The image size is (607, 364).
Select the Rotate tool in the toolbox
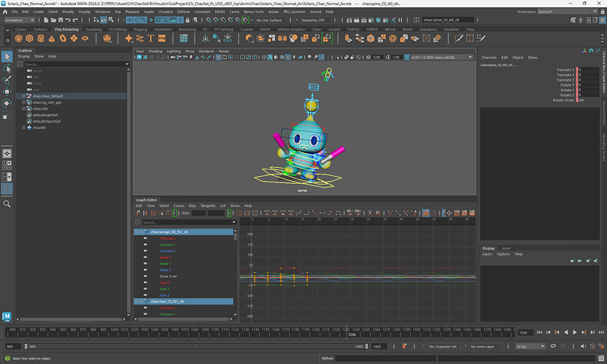[7, 103]
